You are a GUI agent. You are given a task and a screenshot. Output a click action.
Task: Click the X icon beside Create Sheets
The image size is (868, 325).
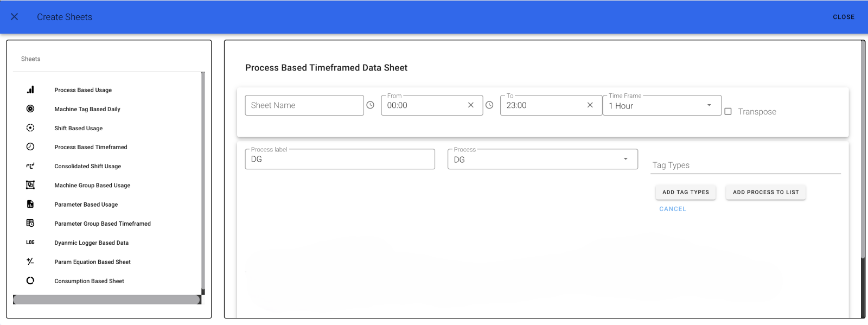click(15, 17)
